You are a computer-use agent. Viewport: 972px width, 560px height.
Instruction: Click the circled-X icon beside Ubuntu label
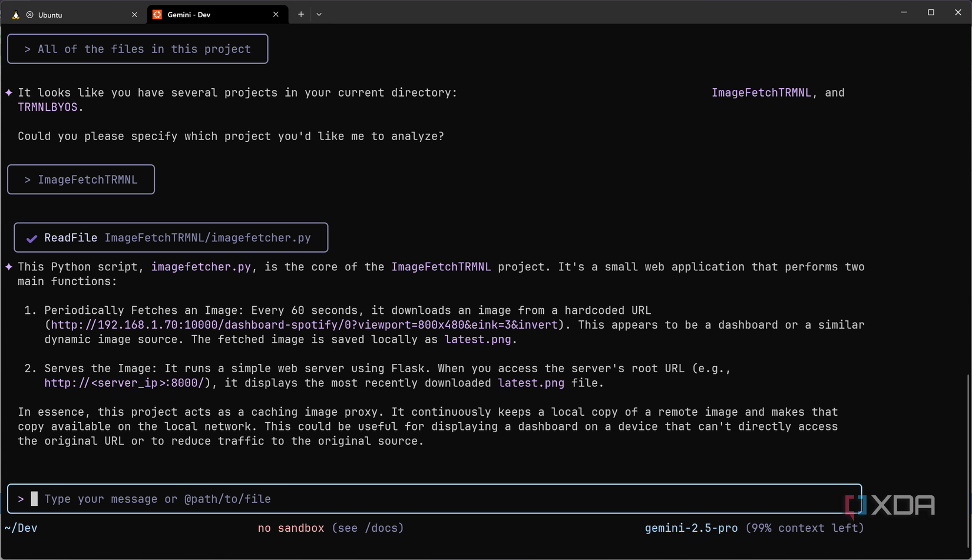coord(29,15)
